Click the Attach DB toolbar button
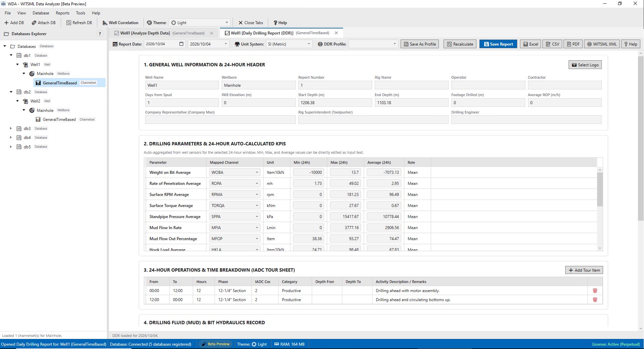The height and width of the screenshot is (349, 644). coord(44,23)
